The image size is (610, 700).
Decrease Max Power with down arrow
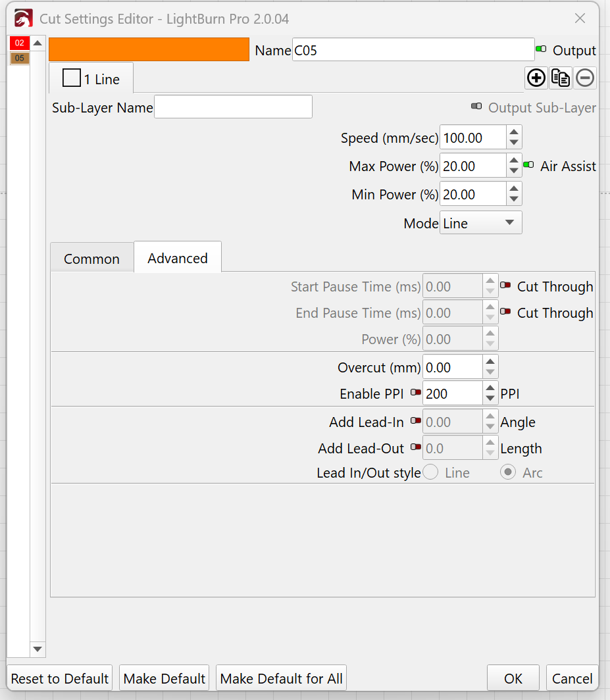pyautogui.click(x=514, y=172)
